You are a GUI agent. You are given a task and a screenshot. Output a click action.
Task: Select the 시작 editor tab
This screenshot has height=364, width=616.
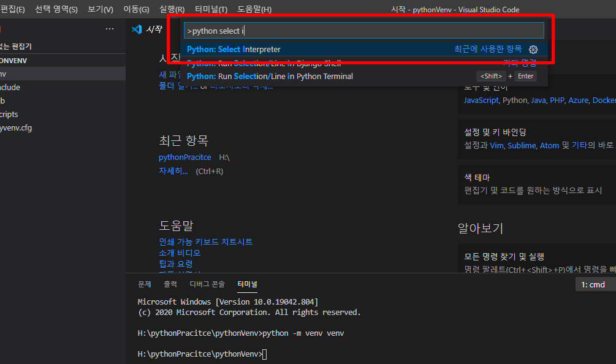[x=147, y=29]
